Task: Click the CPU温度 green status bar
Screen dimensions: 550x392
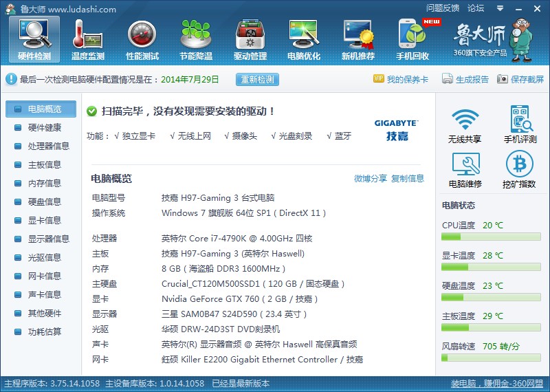Action: pyautogui.click(x=491, y=237)
